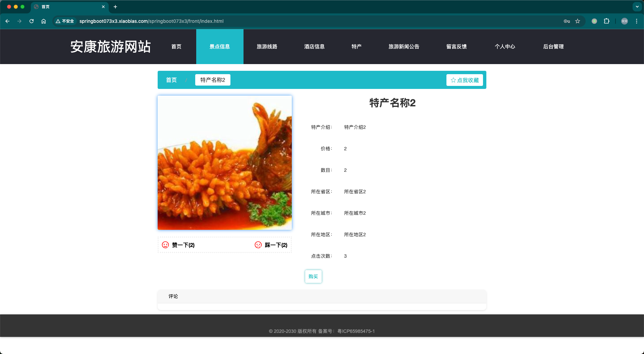This screenshot has width=644, height=354.
Task: Click the 特产名称2 product heading
Action: pyautogui.click(x=392, y=103)
